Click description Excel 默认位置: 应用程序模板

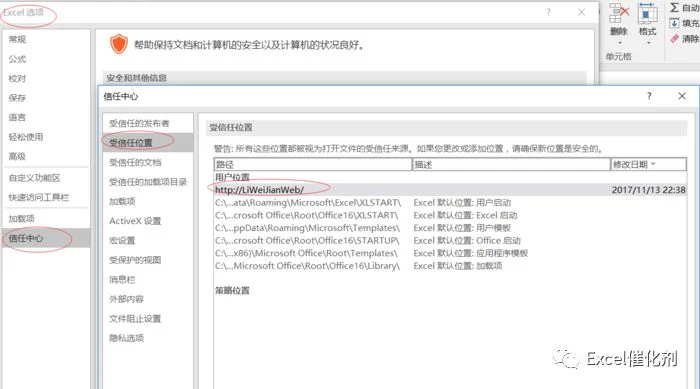[x=471, y=253]
